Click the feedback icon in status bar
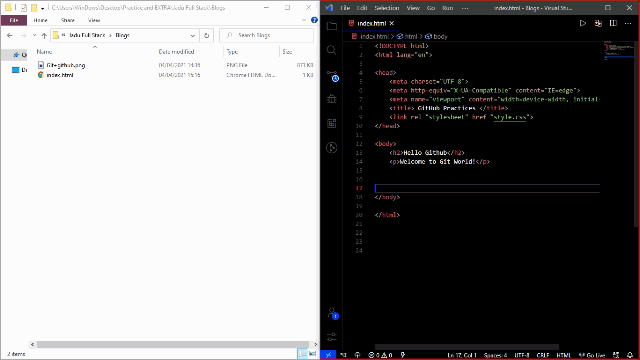The image size is (640, 360). (x=616, y=355)
